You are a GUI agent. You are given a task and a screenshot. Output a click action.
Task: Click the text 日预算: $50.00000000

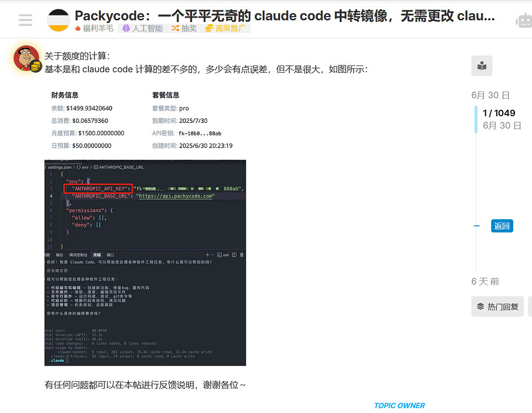click(82, 145)
